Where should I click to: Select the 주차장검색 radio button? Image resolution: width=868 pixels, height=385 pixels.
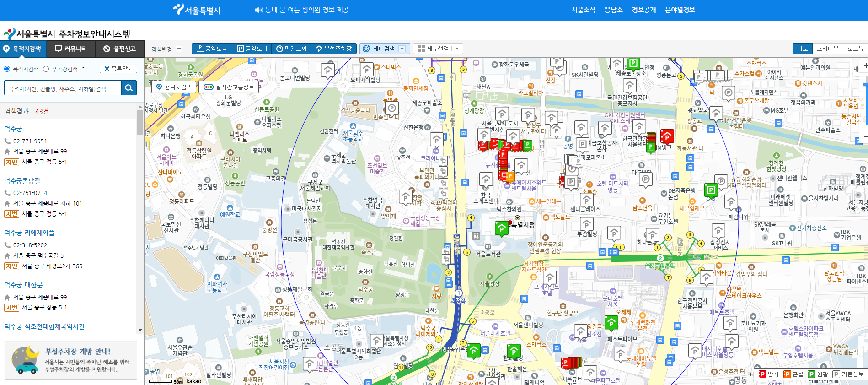pos(46,69)
